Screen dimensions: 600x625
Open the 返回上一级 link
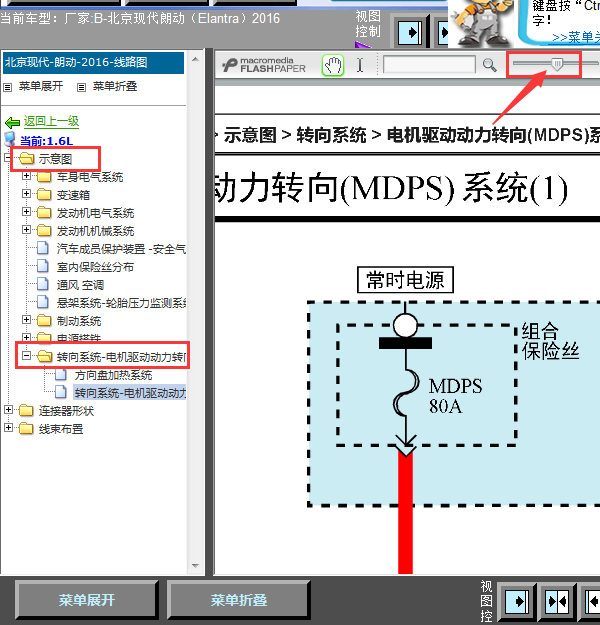coord(51,121)
